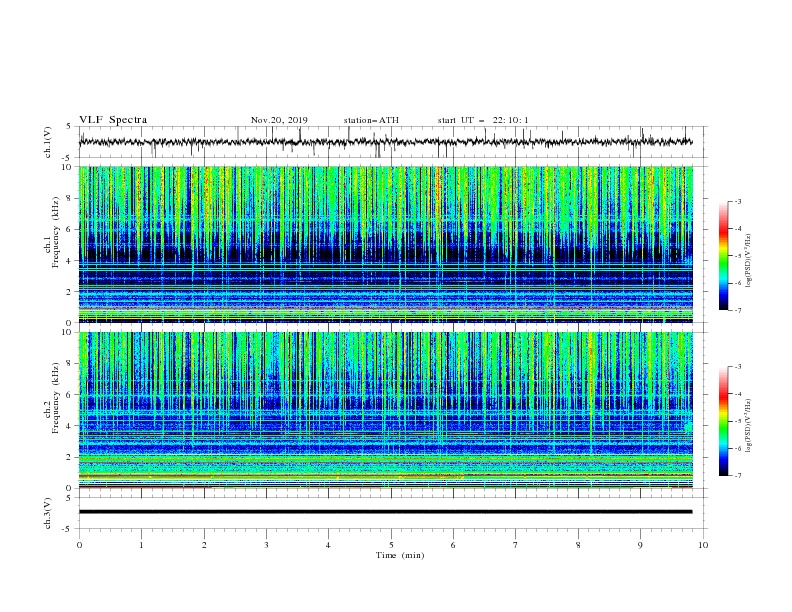Click the "ch.1(V)" axis label

coord(48,142)
